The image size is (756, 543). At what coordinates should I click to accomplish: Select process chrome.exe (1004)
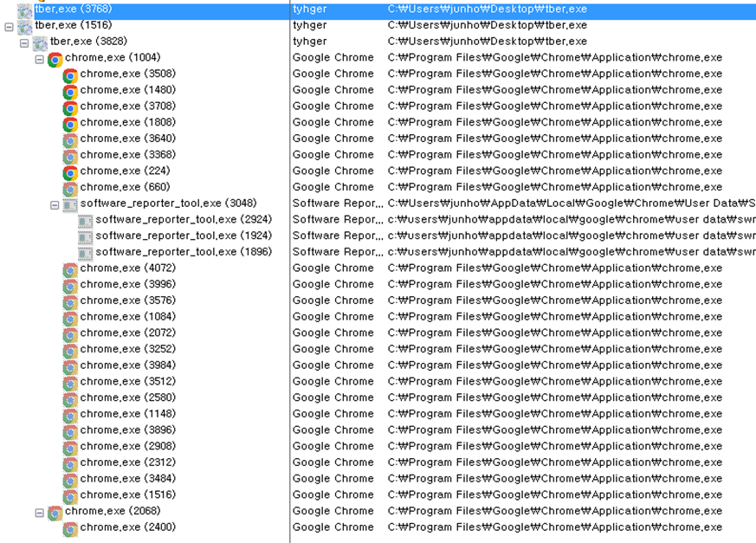pos(113,57)
